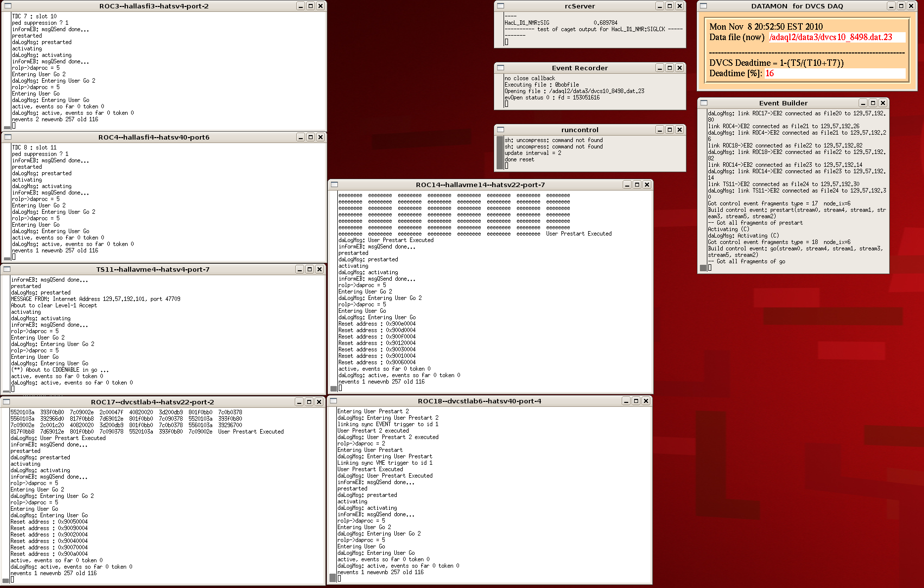
Task: Open the window menu of rcServer window
Action: pyautogui.click(x=501, y=6)
